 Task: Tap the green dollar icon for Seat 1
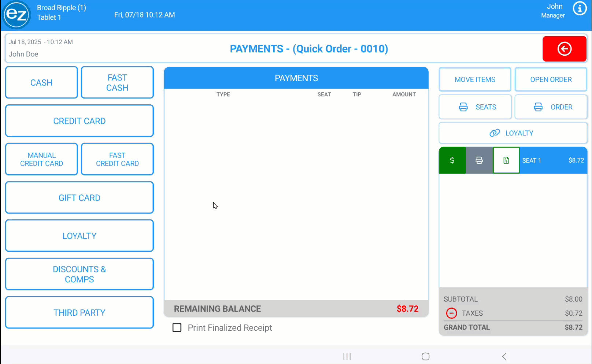[452, 160]
